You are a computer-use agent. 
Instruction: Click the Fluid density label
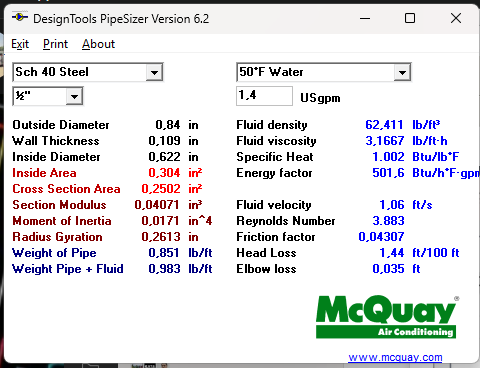click(272, 125)
